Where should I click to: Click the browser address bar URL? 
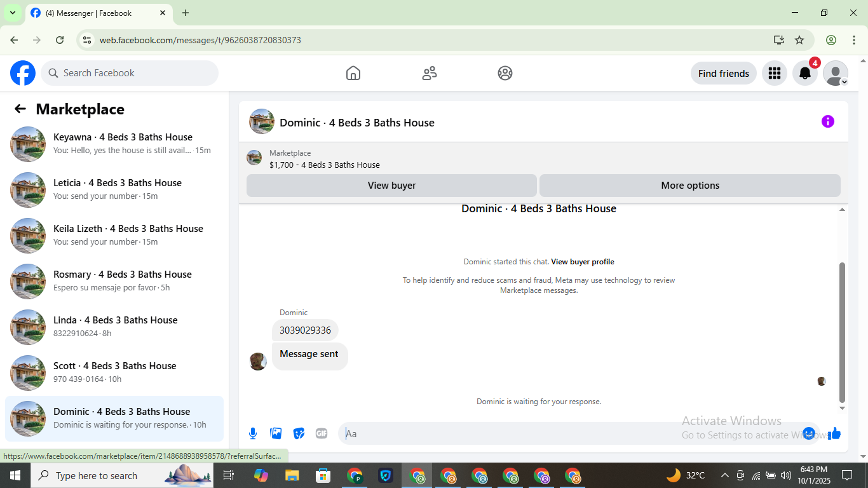200,40
